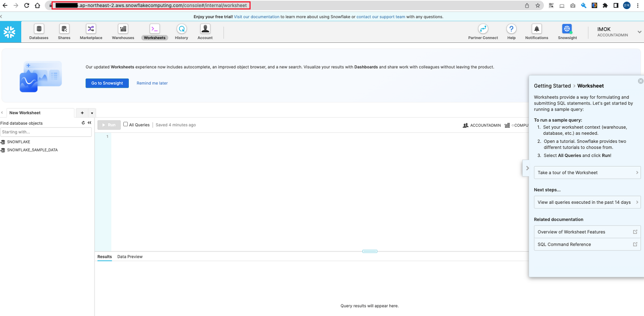
Task: Click the Run button
Action: point(109,125)
